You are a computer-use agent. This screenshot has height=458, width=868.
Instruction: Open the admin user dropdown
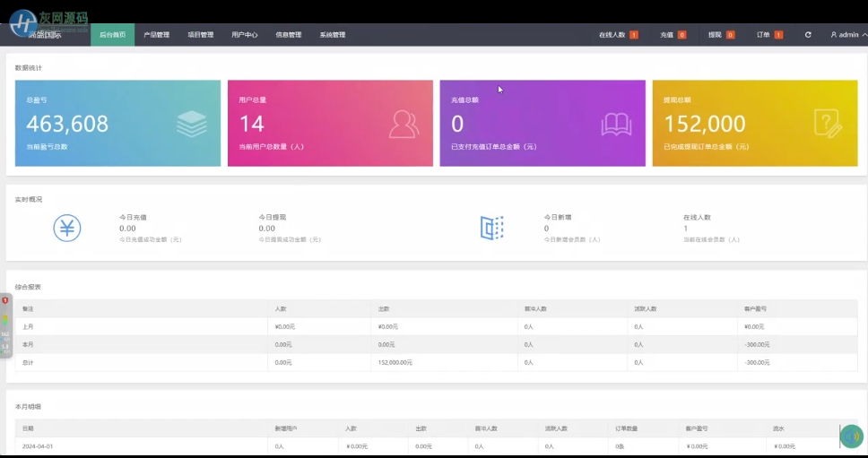[847, 35]
